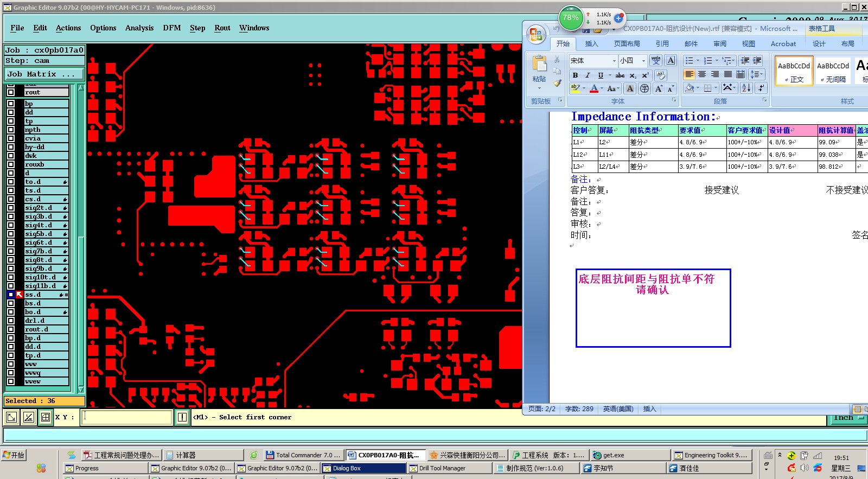Open the DFM menu
868x479 pixels.
coord(172,28)
